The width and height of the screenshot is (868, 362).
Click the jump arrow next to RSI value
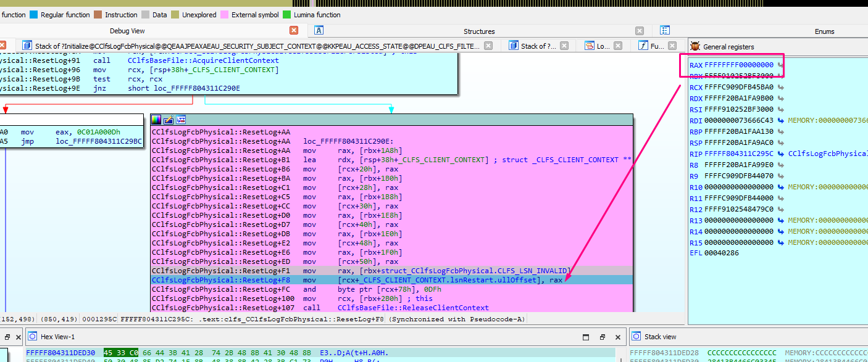[x=780, y=110]
